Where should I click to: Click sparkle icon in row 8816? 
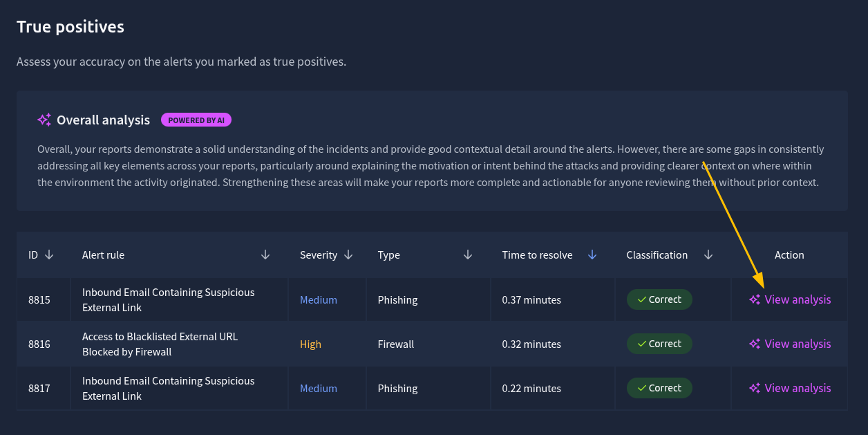click(755, 344)
